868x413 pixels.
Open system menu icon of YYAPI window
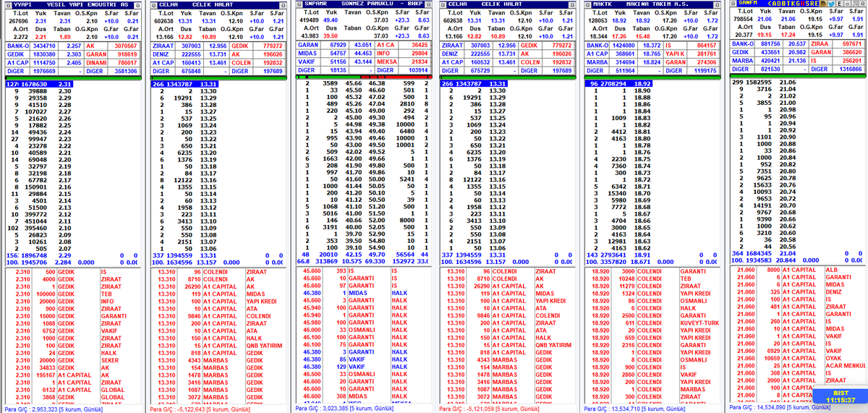7,4
